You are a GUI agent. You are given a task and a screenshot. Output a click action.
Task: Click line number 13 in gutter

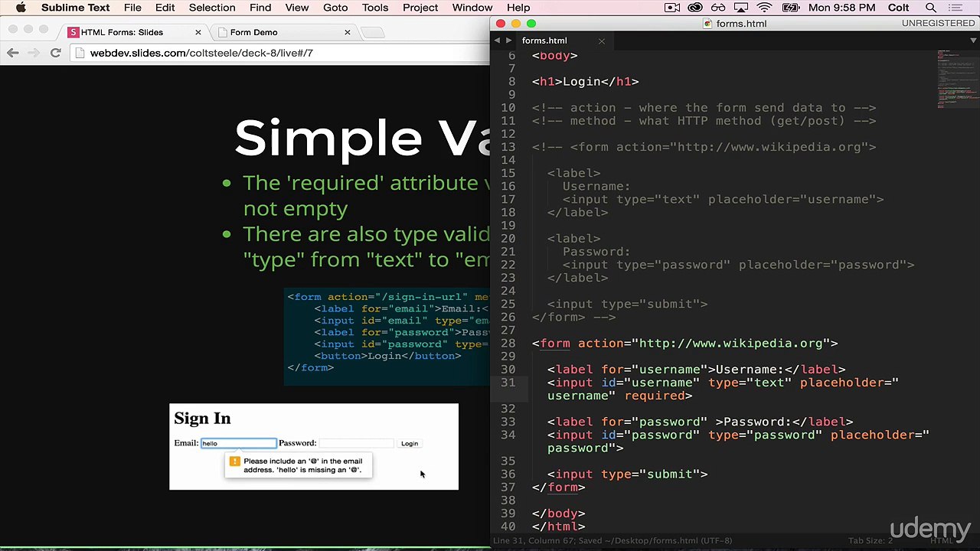tap(508, 147)
